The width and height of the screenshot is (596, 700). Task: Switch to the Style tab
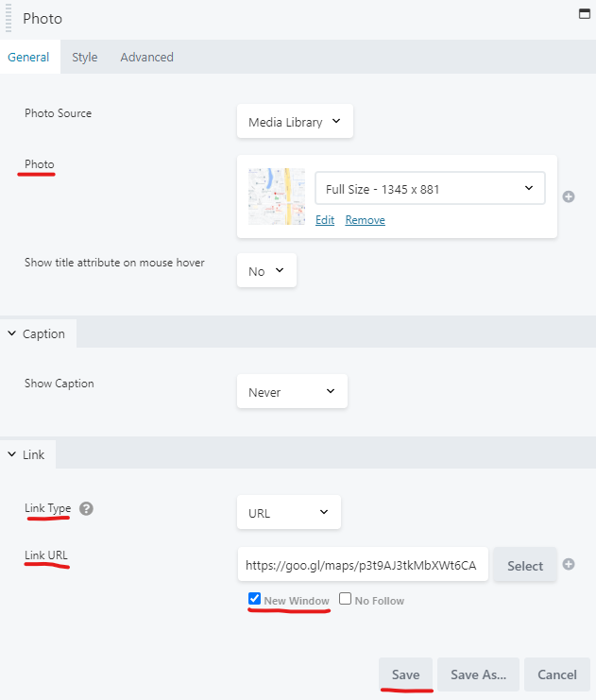pos(85,57)
